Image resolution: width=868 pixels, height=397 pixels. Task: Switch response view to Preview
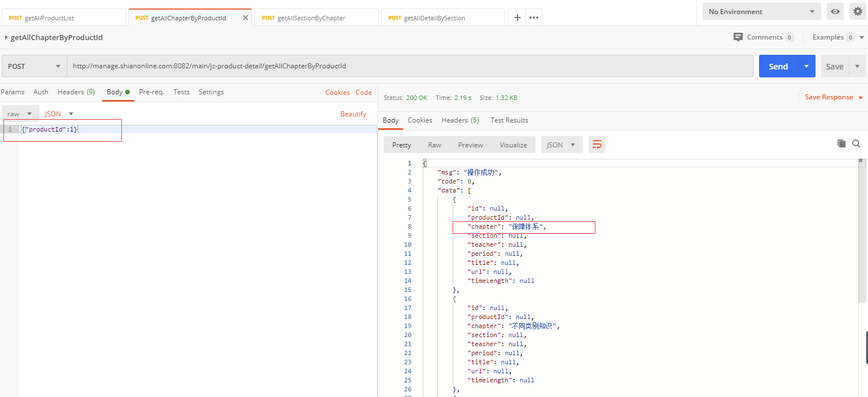[470, 145]
